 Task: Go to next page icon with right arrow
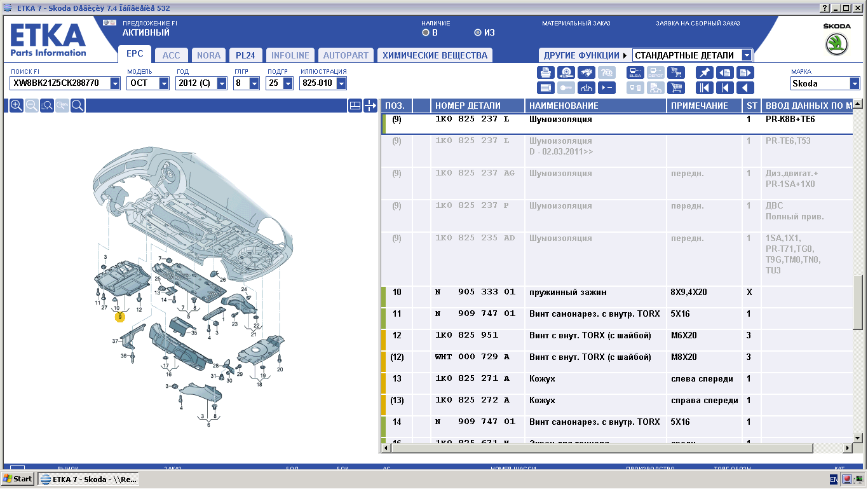click(745, 72)
